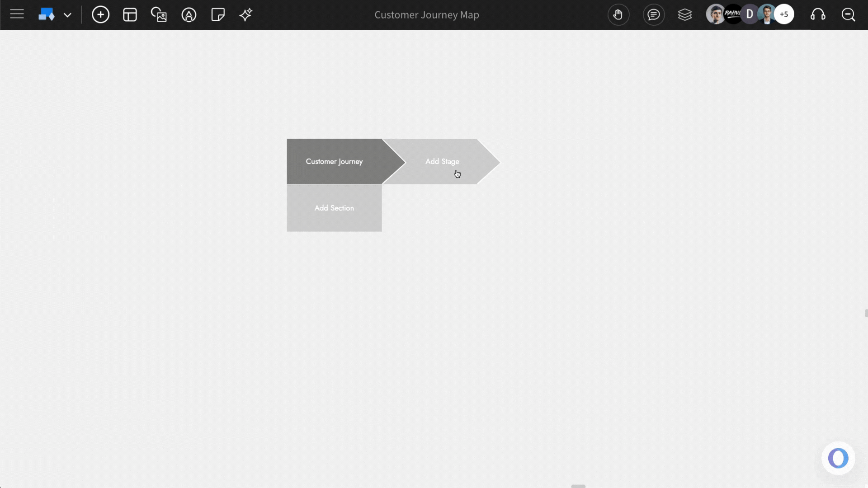
Task: Click the plus icon to add shapes
Action: pyautogui.click(x=100, y=14)
